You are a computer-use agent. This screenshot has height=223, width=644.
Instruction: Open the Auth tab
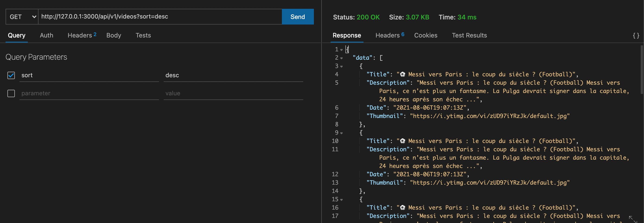[x=47, y=35]
